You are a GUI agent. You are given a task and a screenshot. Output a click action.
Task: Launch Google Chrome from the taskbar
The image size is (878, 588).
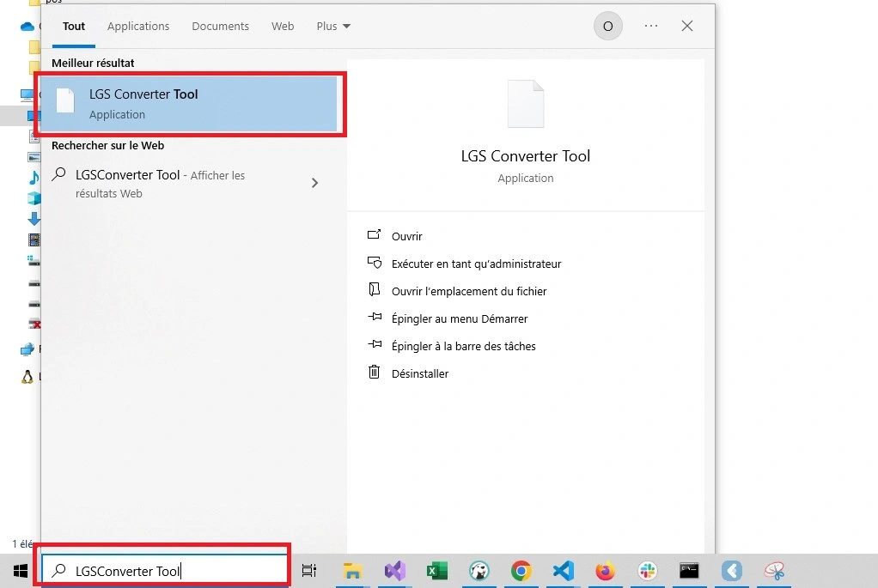coord(521,571)
